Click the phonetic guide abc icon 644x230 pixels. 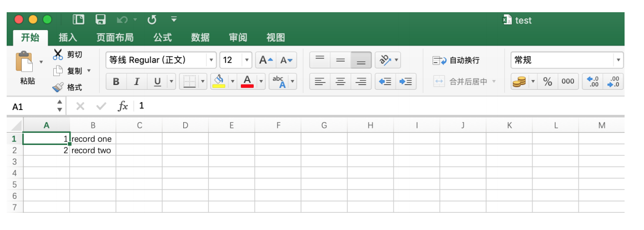[279, 82]
